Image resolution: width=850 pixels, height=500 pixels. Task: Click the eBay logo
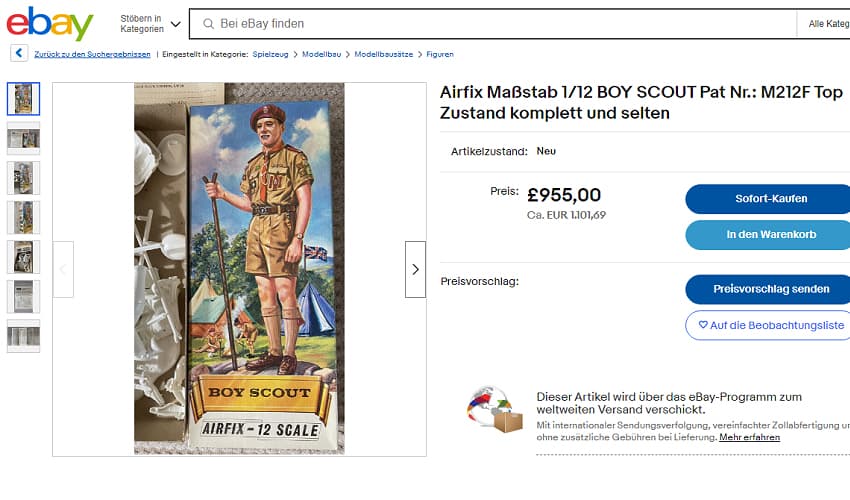pos(50,23)
